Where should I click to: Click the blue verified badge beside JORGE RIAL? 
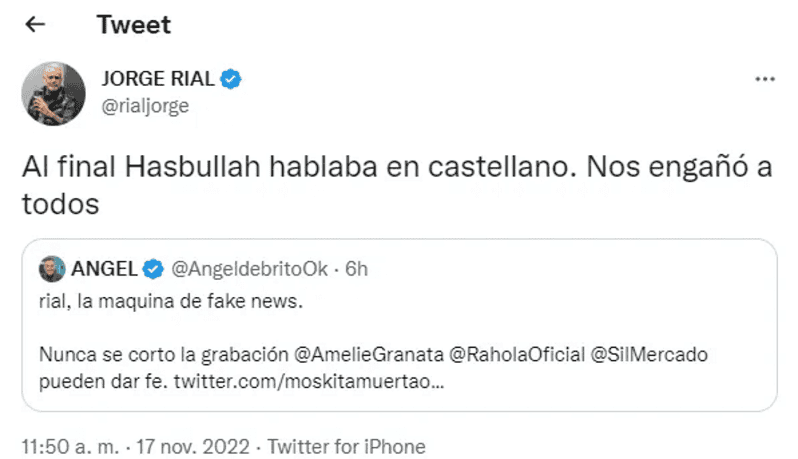click(229, 79)
